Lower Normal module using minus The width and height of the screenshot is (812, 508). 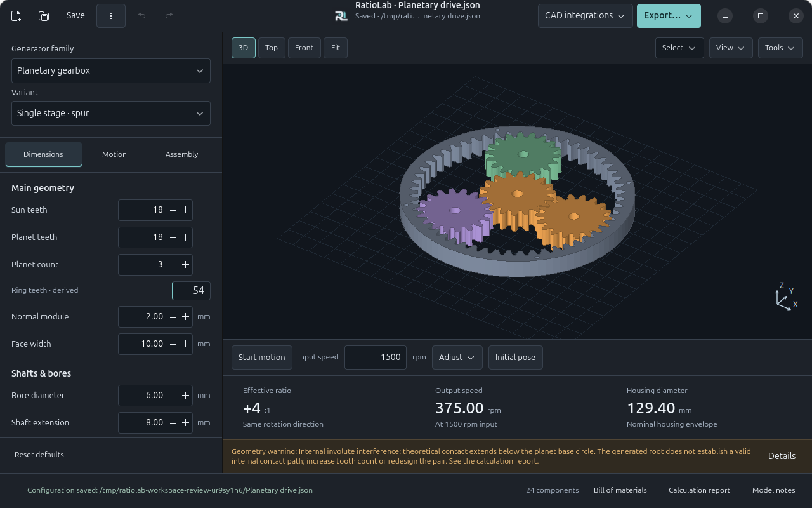pos(173,317)
